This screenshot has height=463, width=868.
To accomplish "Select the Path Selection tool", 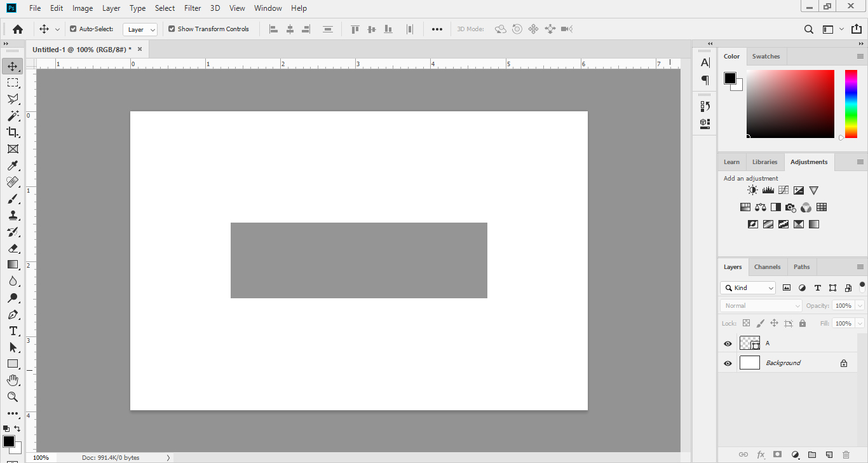I will click(12, 347).
